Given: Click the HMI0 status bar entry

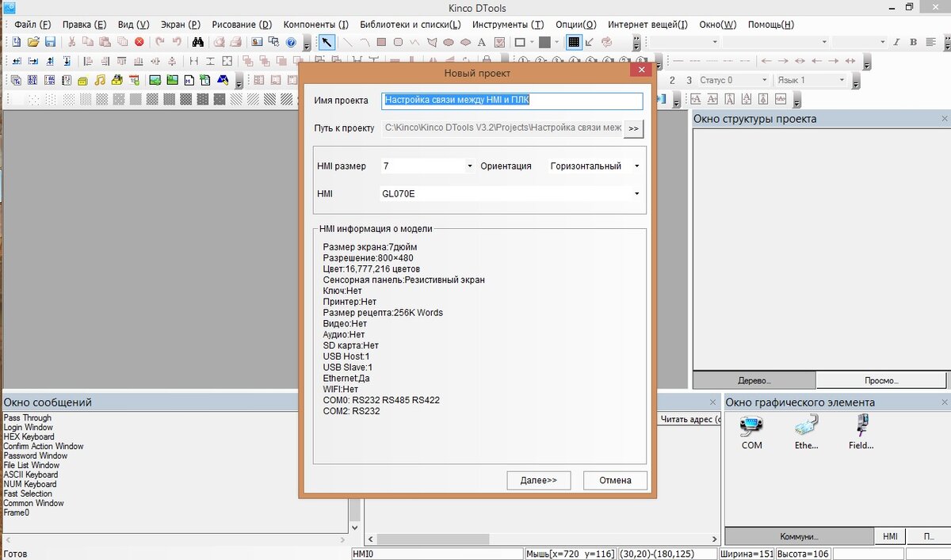Looking at the screenshot, I should click(437, 554).
